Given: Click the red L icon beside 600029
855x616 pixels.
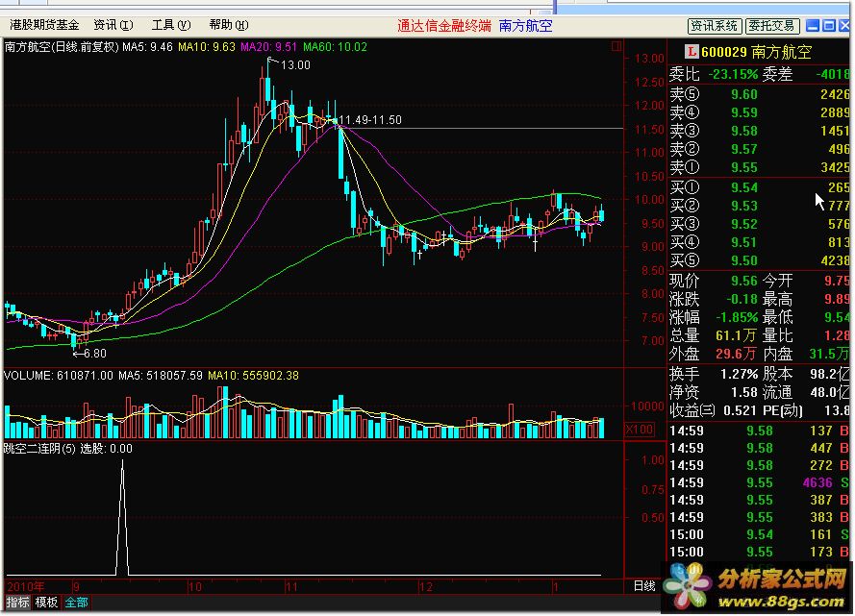Looking at the screenshot, I should 692,52.
